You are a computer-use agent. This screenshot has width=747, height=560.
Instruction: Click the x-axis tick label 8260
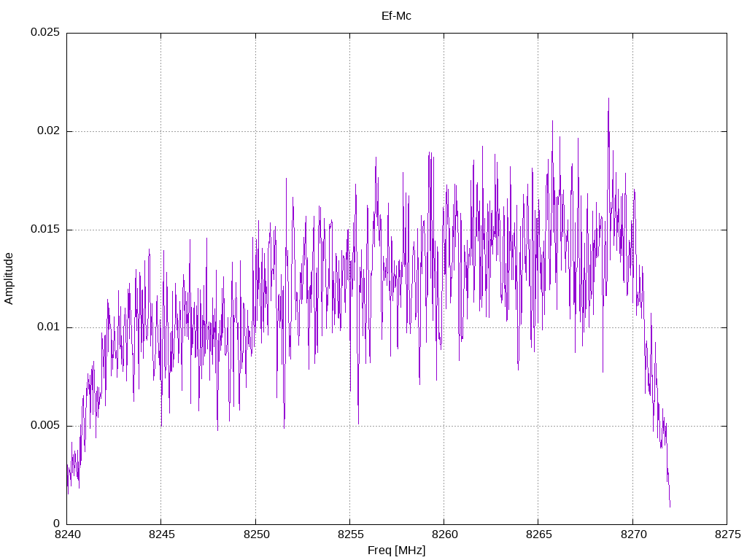tap(444, 534)
